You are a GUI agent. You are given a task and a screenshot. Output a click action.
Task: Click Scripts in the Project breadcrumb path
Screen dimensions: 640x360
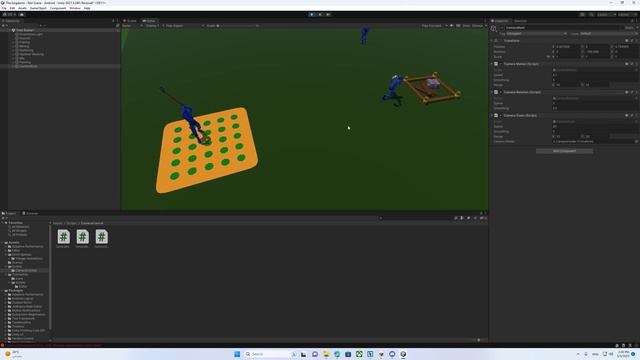pyautogui.click(x=72, y=223)
